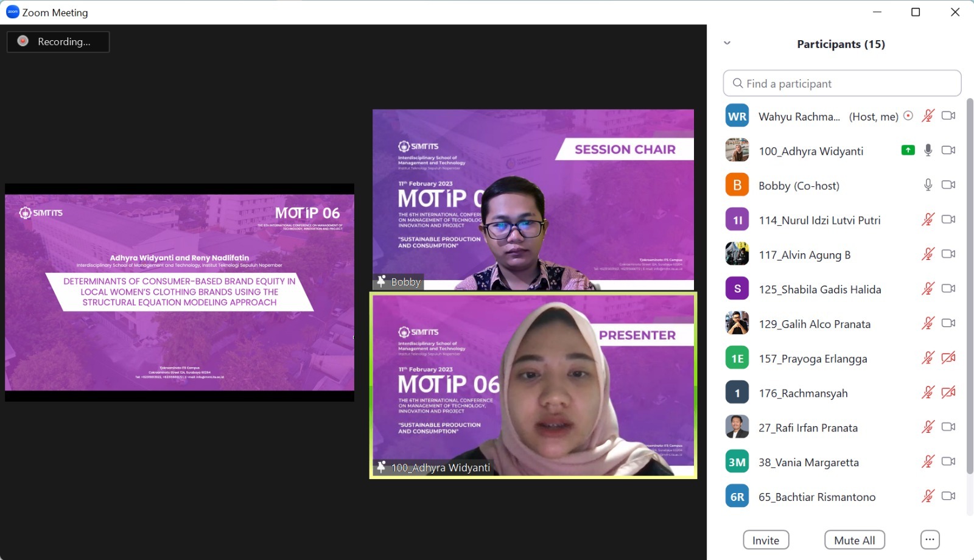
Task: Click the disabled camera icon for 157_Prayoga Erlangga
Action: tap(948, 358)
